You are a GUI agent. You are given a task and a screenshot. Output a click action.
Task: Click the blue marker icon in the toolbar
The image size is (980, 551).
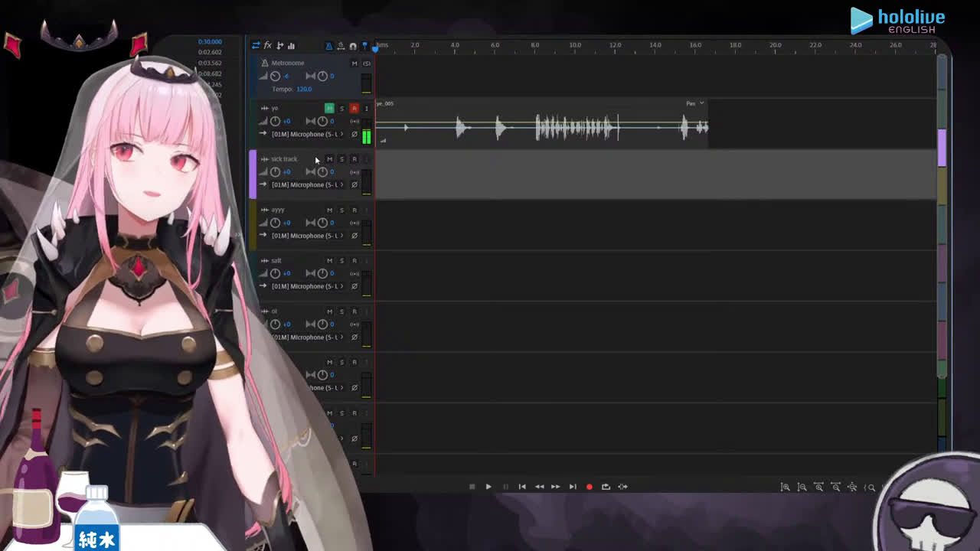[x=364, y=46]
